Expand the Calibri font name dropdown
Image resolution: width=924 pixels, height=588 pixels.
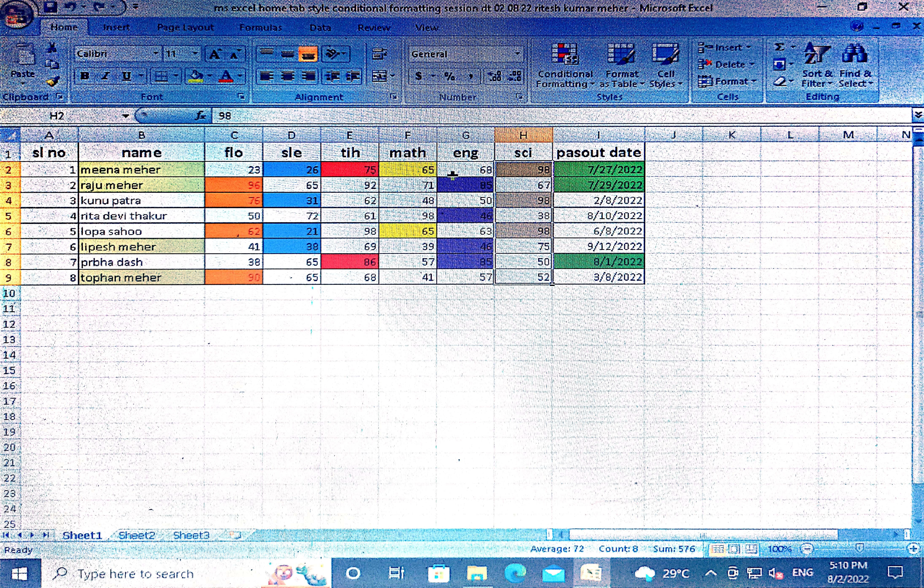tap(156, 54)
